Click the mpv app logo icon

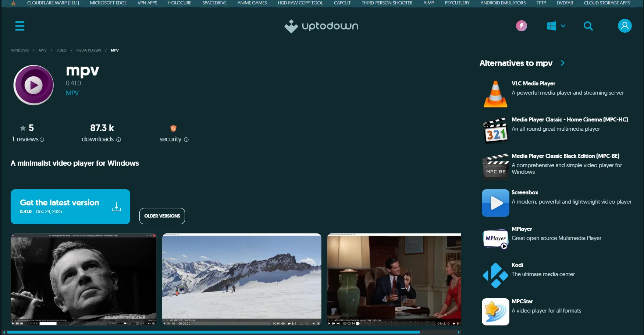tap(33, 85)
